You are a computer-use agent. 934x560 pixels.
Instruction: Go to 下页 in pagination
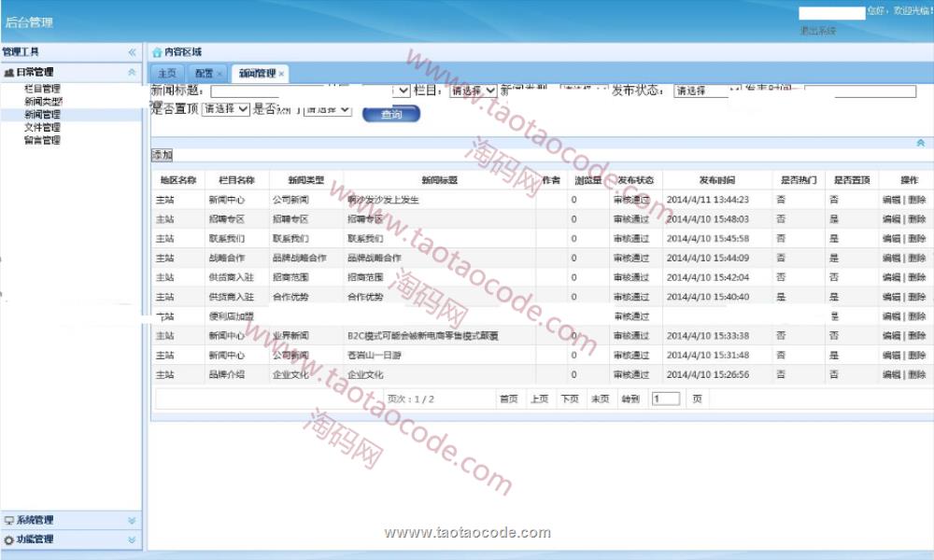(x=569, y=399)
